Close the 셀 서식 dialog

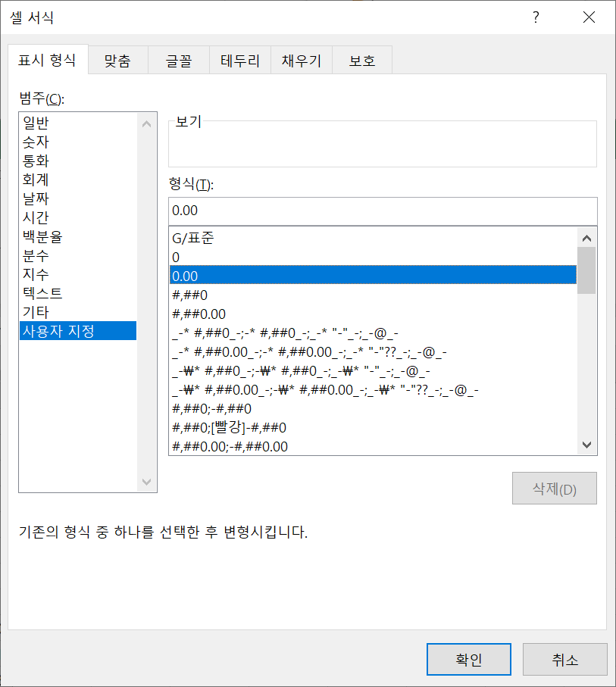pos(589,17)
